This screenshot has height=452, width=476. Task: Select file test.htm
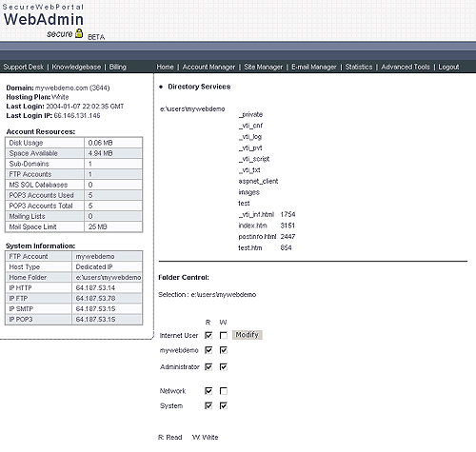[x=250, y=247]
